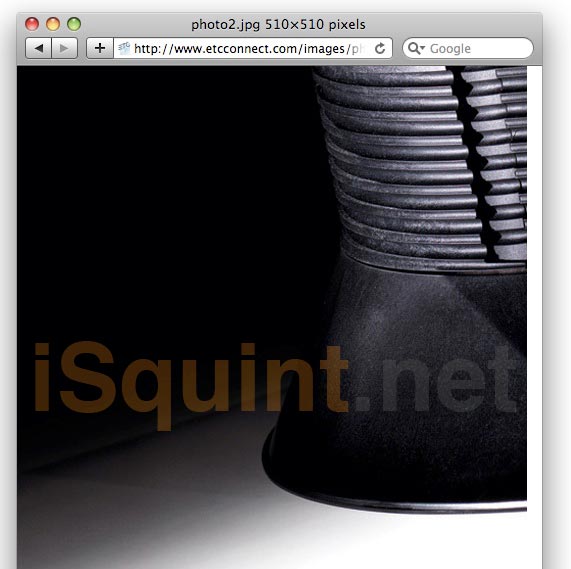Viewport: 571px width, 569px height.
Task: Focus the Google search field
Action: (468, 48)
